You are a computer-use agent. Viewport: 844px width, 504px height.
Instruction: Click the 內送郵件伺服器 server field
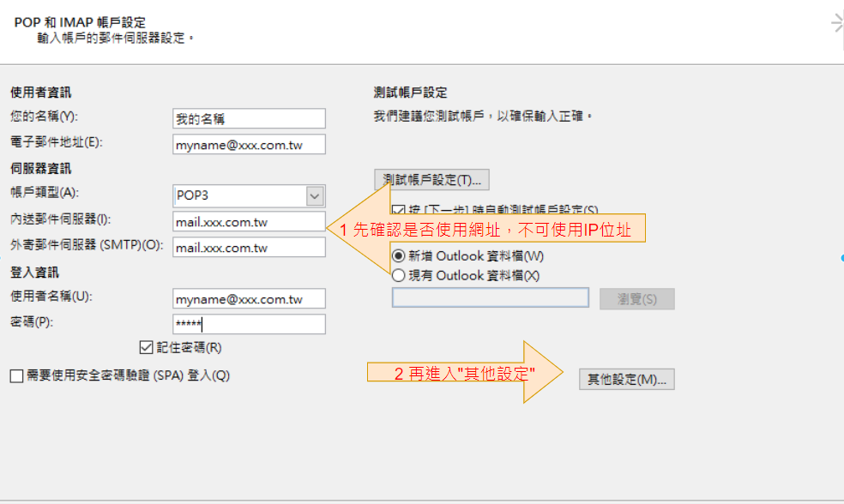click(249, 221)
